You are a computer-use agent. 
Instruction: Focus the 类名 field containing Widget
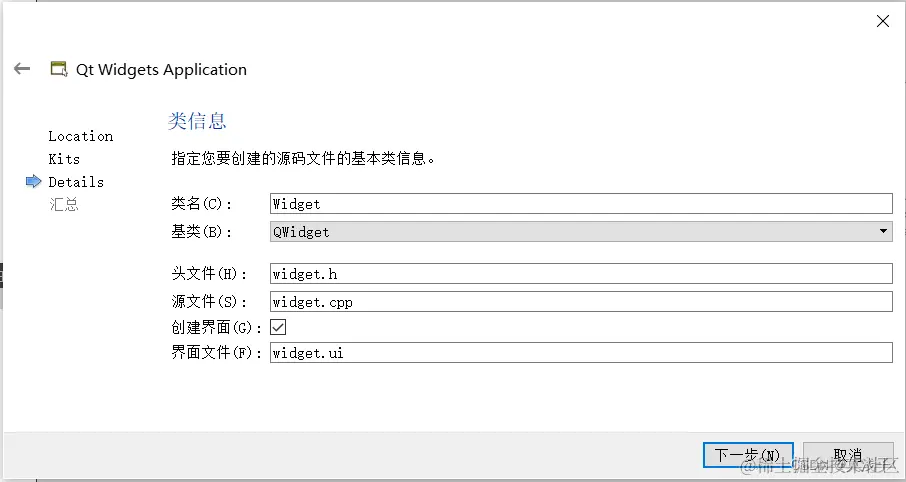click(581, 203)
